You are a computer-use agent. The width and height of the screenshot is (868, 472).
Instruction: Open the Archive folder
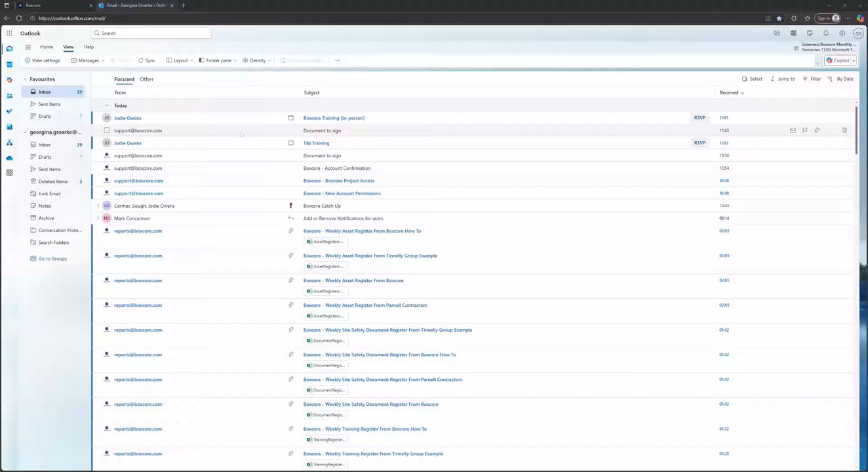tap(46, 218)
